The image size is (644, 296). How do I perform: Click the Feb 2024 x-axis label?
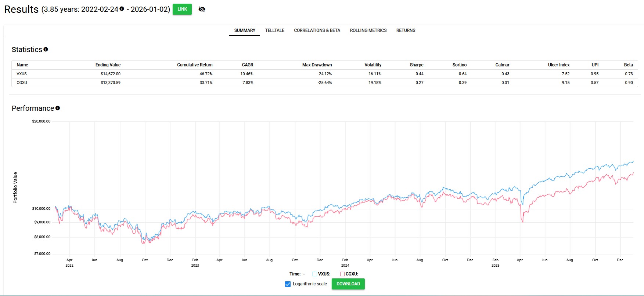pyautogui.click(x=345, y=263)
